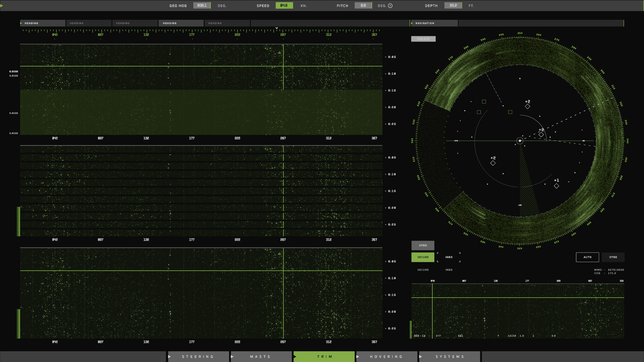
Task: Click the chevron marker above heading ruler
Action: (x=277, y=28)
